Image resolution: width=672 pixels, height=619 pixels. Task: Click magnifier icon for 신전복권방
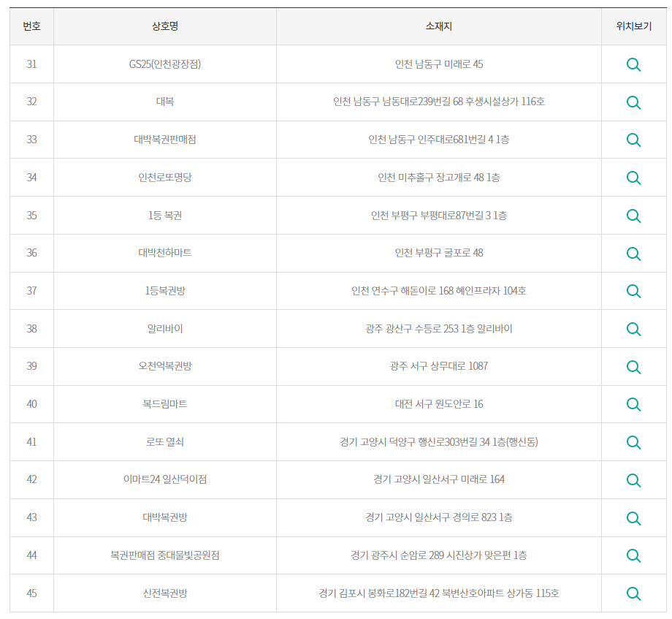633,593
